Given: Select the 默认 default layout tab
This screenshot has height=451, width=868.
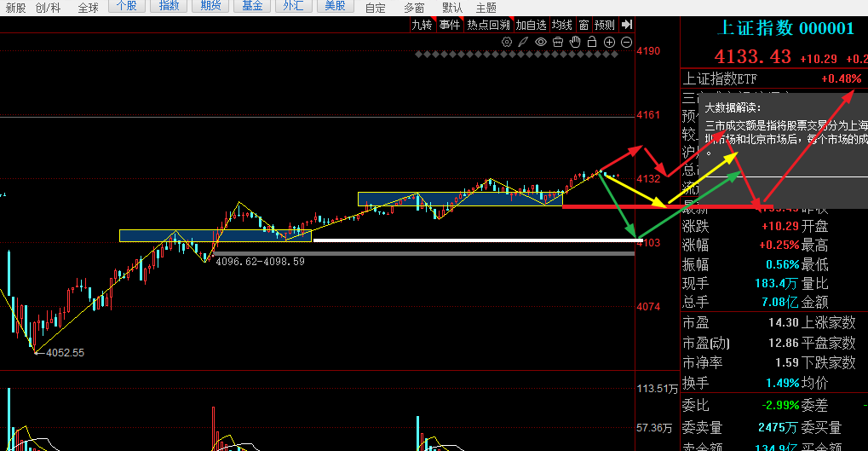Looking at the screenshot, I should point(452,8).
